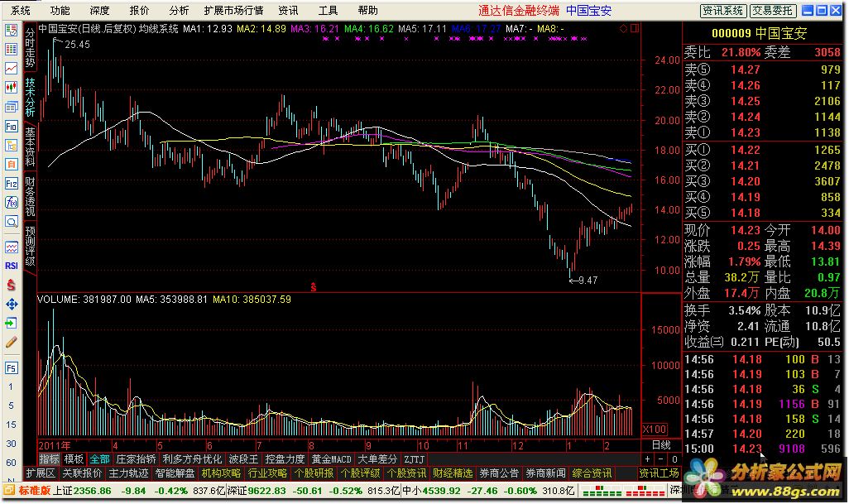Open the 个股研报 link
849x504 pixels.
click(x=314, y=473)
